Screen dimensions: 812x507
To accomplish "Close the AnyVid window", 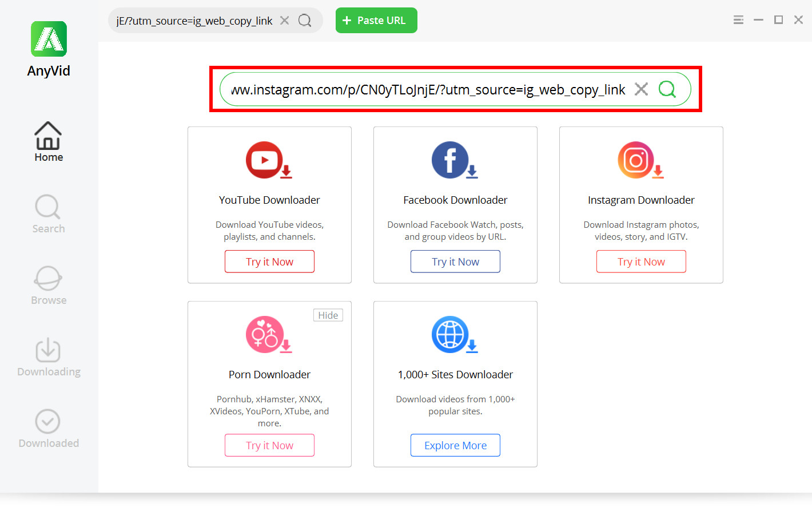I will click(x=798, y=20).
